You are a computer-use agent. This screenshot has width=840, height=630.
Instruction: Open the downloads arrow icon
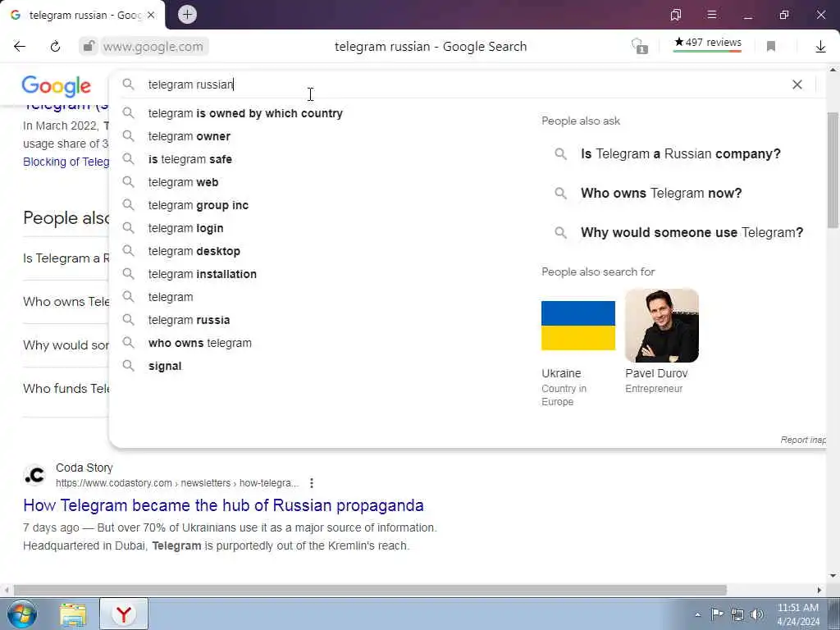pyautogui.click(x=820, y=47)
